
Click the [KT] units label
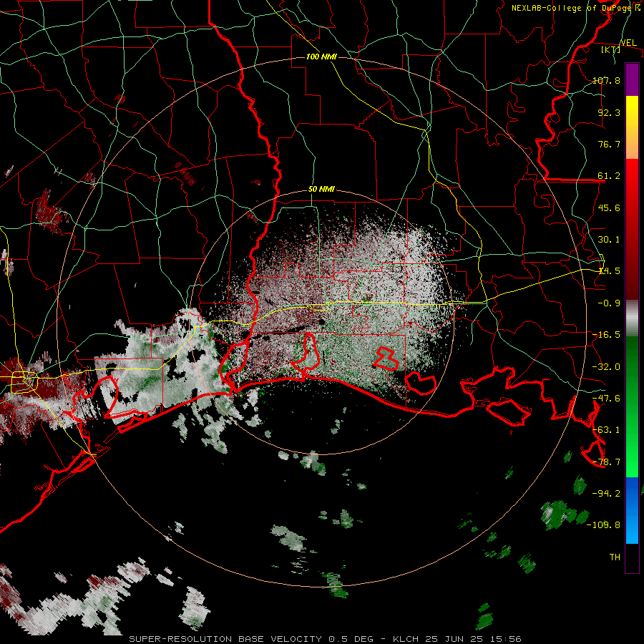coord(611,49)
